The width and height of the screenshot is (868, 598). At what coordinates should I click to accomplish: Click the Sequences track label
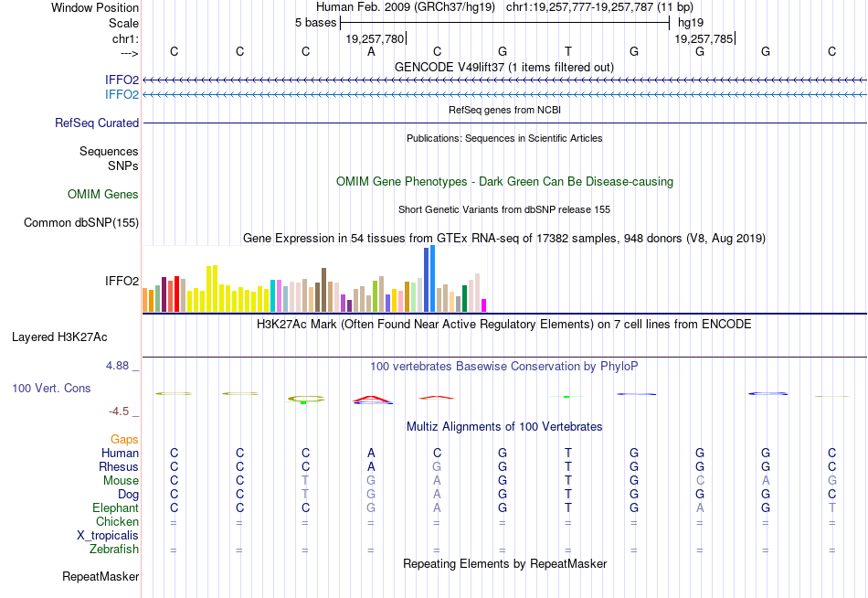[x=109, y=151]
